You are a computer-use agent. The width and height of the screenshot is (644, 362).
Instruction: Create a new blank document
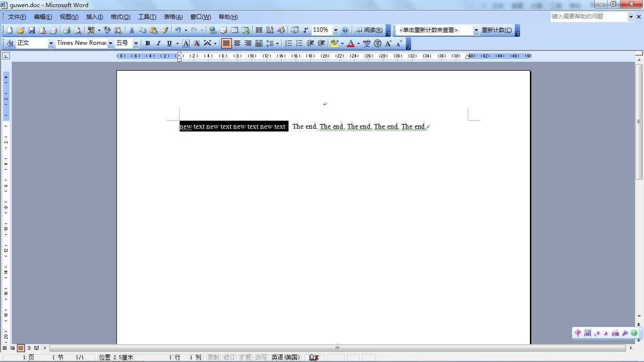point(9,30)
